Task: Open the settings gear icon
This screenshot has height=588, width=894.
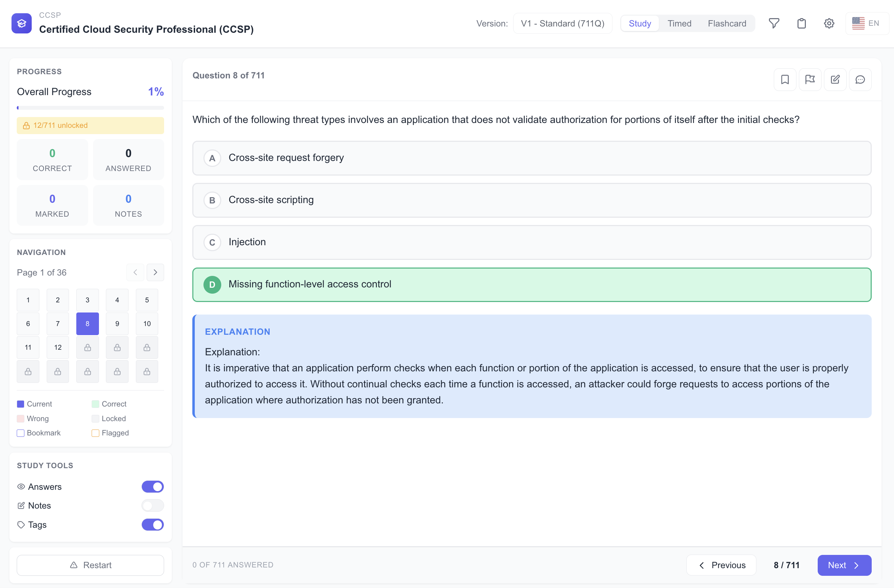Action: (829, 23)
